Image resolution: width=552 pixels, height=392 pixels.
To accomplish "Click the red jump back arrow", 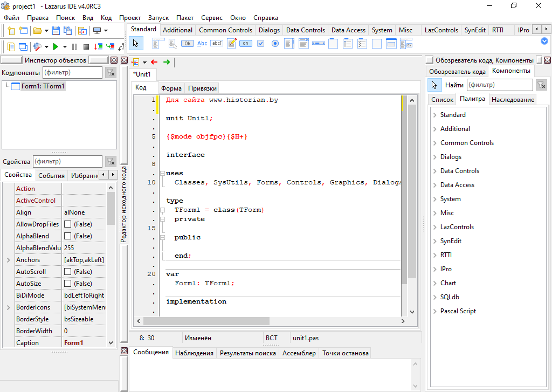I will 154,62.
